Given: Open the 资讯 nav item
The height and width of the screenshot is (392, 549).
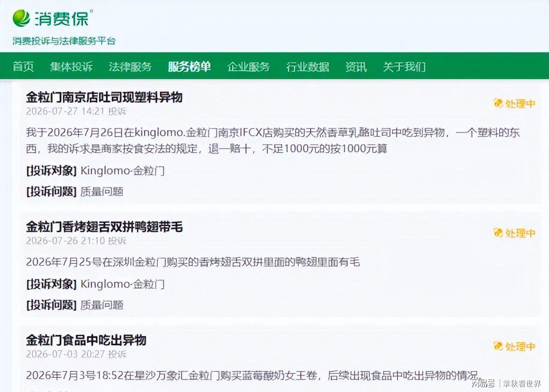Looking at the screenshot, I should coord(356,66).
